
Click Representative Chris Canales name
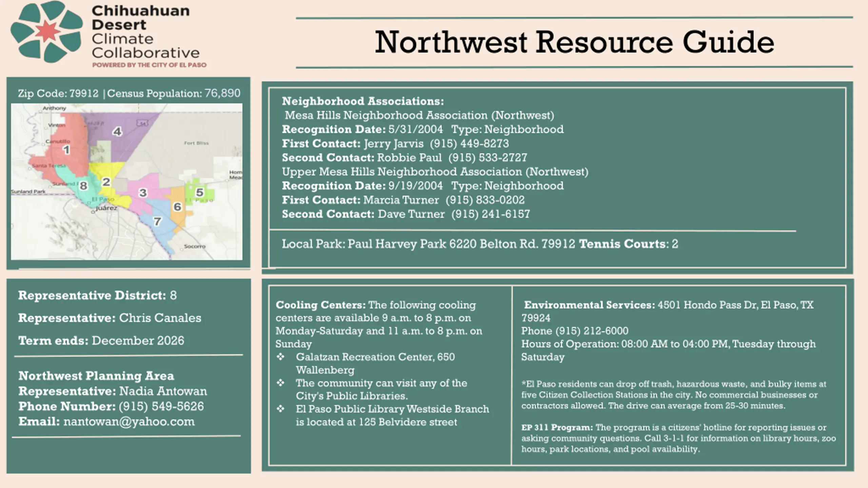click(160, 318)
